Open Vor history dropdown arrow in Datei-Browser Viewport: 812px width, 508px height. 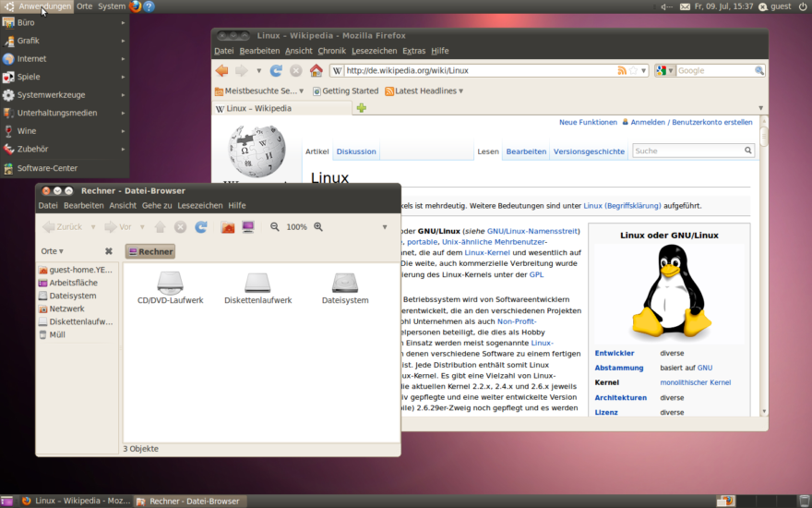tap(142, 226)
